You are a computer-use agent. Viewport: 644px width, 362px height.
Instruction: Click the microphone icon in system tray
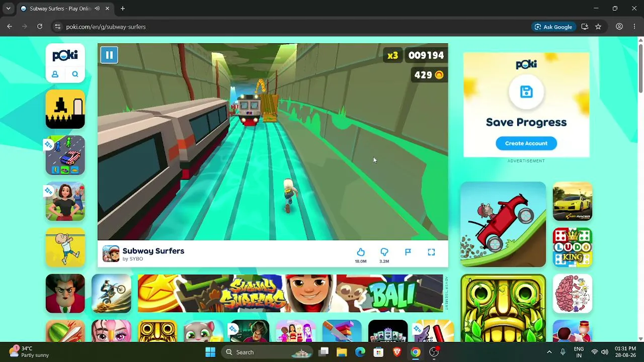pyautogui.click(x=563, y=352)
